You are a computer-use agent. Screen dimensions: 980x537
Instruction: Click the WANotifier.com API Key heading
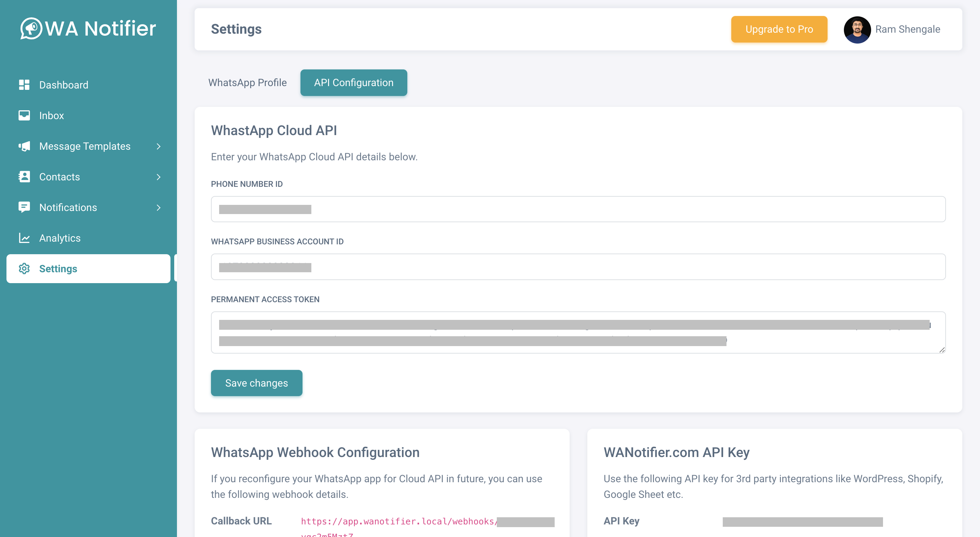click(676, 453)
